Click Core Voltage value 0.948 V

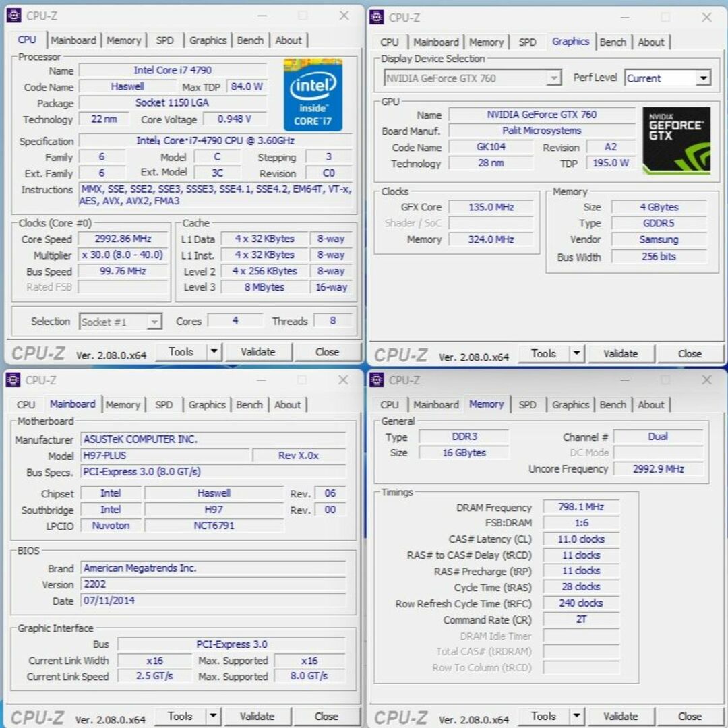(x=235, y=119)
